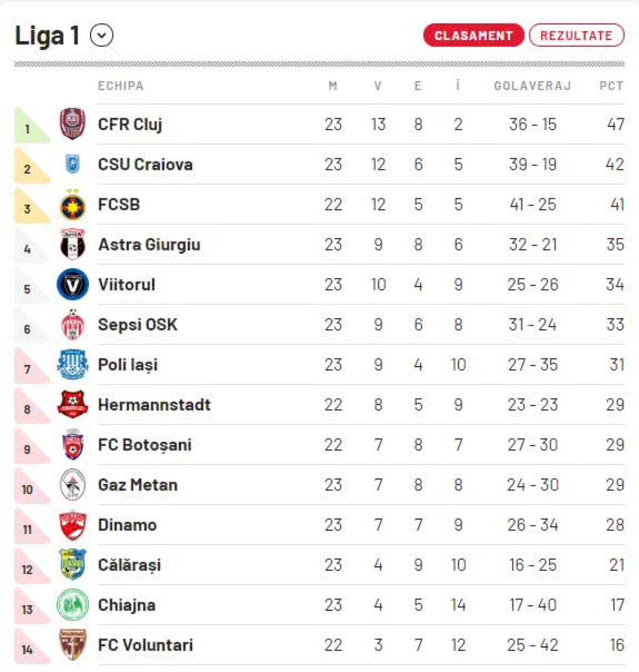This screenshot has height=672, width=639.
Task: Click the FC Voluntari badge
Action: tap(72, 645)
